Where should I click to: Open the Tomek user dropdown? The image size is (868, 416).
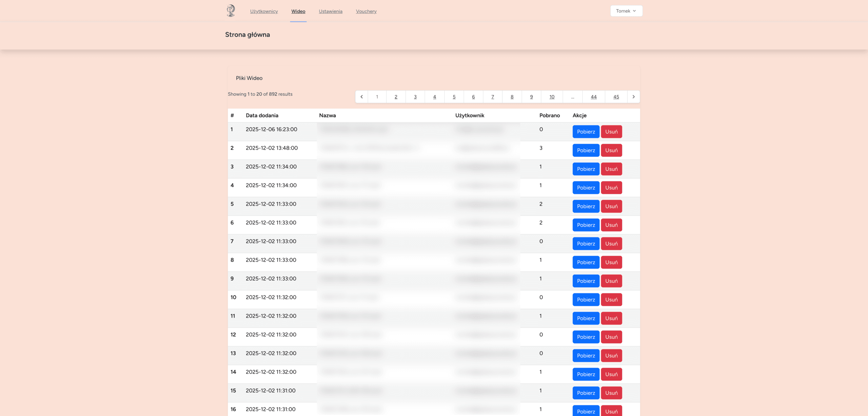click(626, 11)
